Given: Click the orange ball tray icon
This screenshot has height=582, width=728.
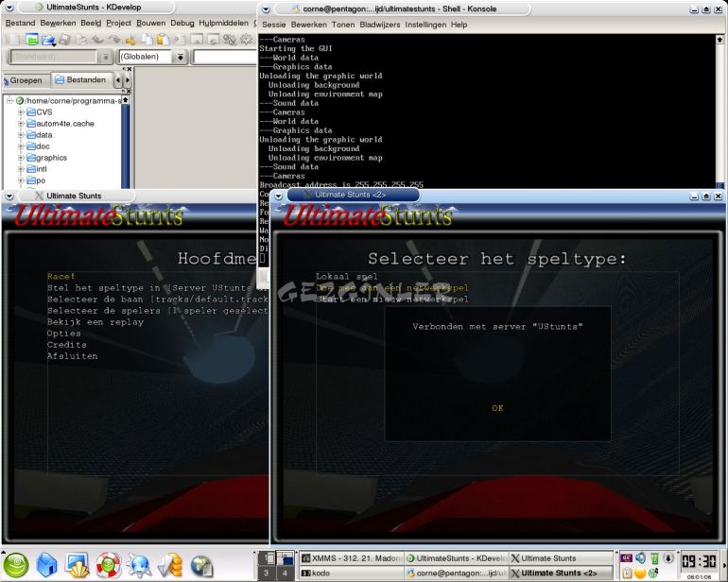Looking at the screenshot, I should click(640, 573).
